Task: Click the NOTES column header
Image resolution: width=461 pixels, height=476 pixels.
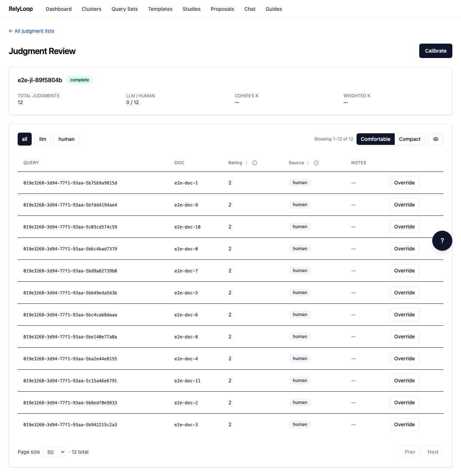Action: point(359,163)
